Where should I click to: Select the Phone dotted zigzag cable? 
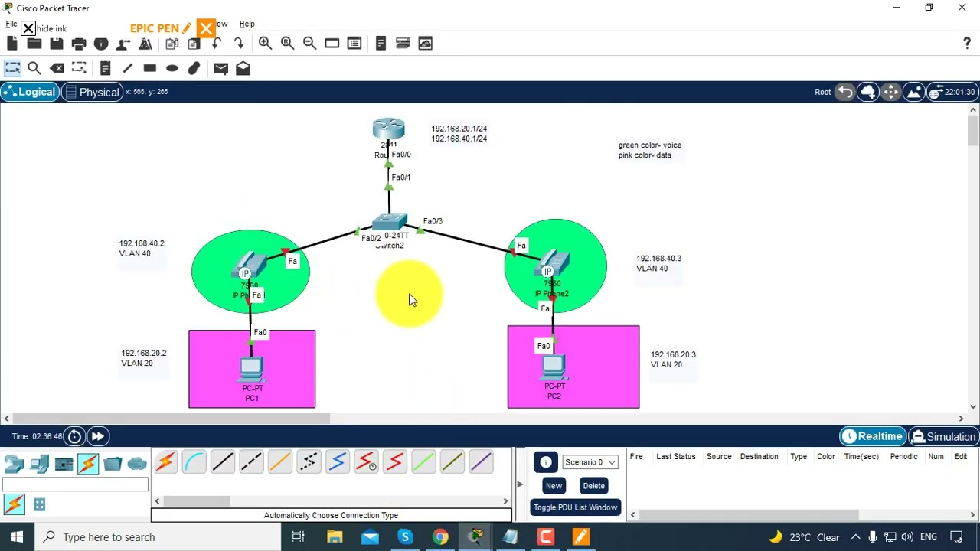(x=309, y=462)
